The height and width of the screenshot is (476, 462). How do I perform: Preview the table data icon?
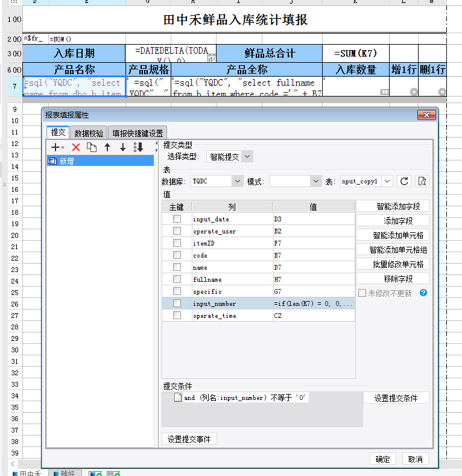[x=422, y=181]
